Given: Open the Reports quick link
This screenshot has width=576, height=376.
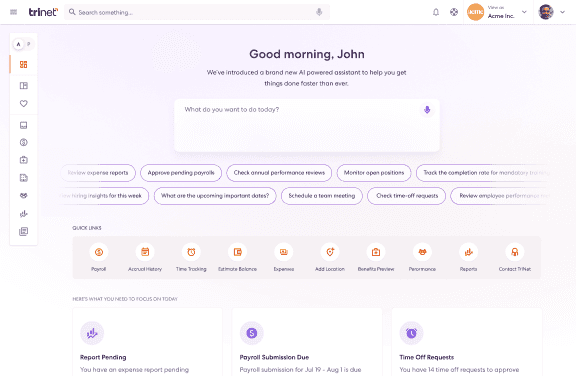Looking at the screenshot, I should click(468, 257).
